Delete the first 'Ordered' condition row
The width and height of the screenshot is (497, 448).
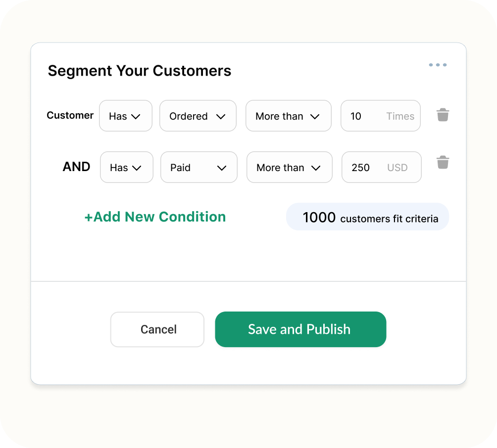pos(443,115)
